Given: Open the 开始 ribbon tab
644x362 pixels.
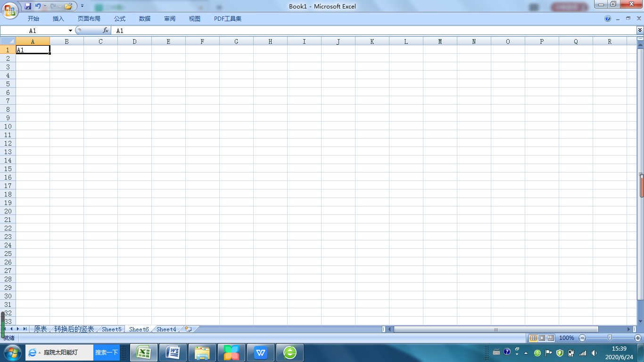Looking at the screenshot, I should click(33, 19).
